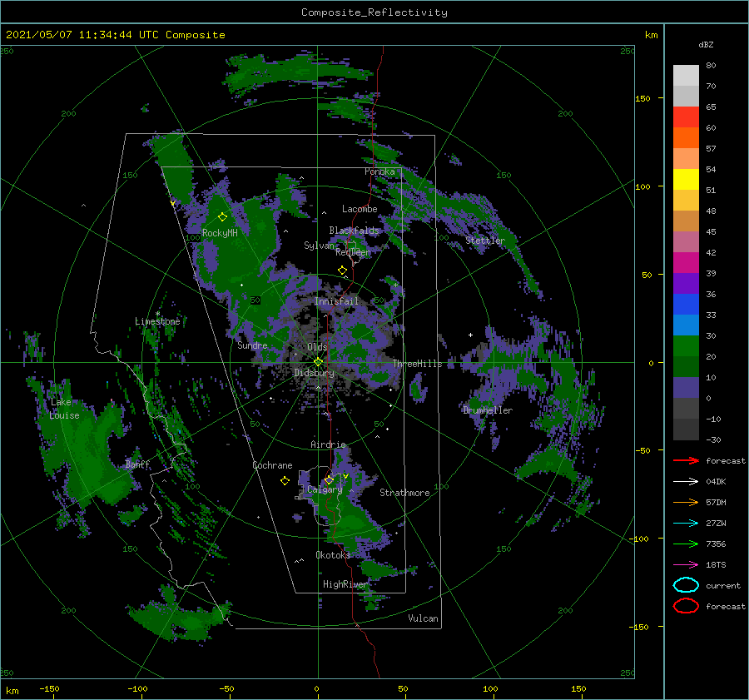The width and height of the screenshot is (749, 700).
Task: Click the orange 57DM arrow icon
Action: [686, 502]
